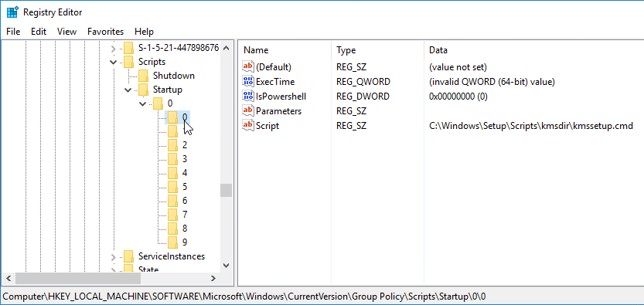Select the Startup key label

click(x=168, y=90)
